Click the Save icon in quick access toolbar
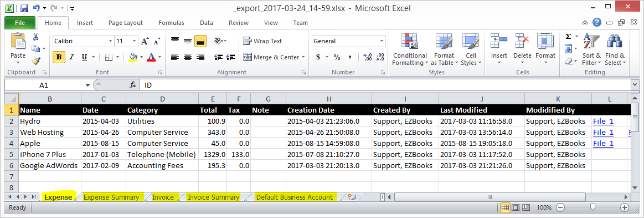644x218 pixels. [x=24, y=8]
